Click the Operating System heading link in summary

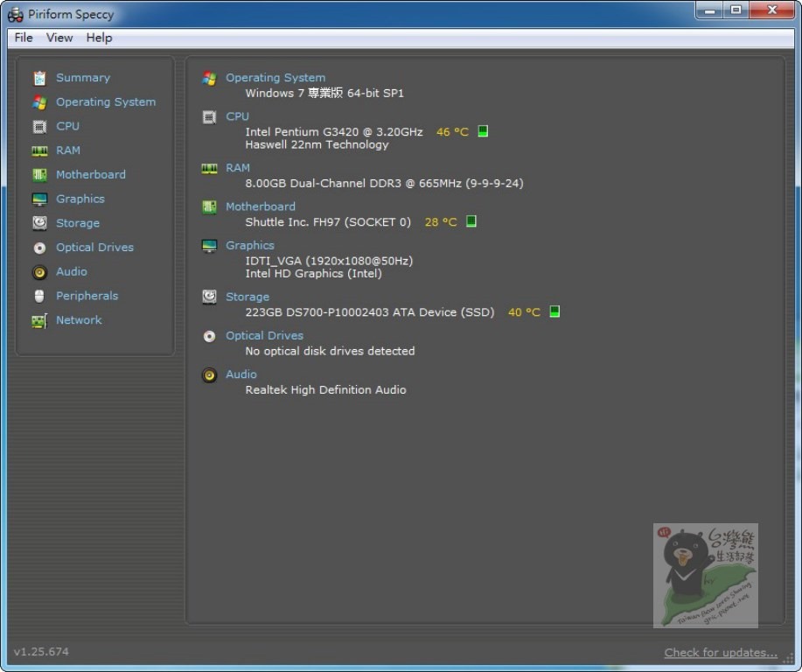pos(275,78)
